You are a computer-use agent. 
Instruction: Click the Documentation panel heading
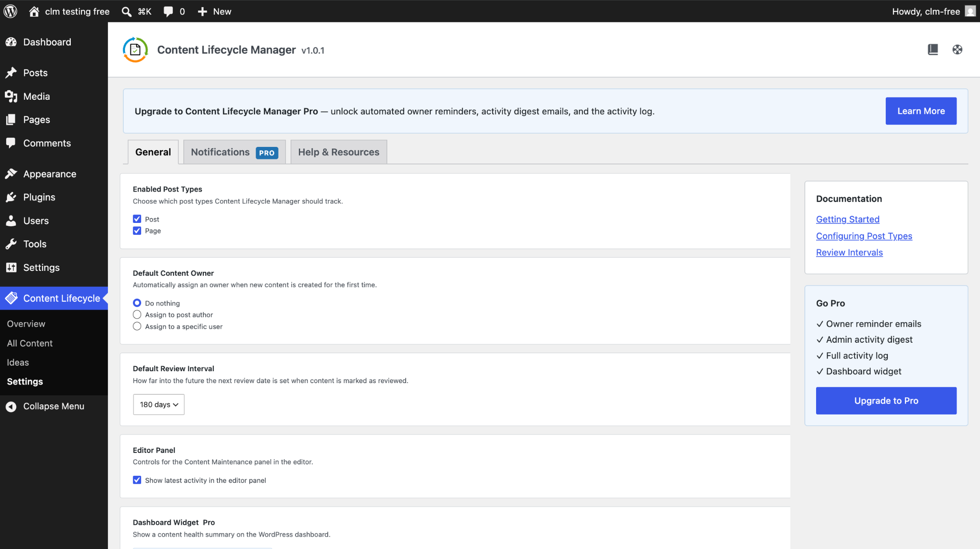pos(849,199)
